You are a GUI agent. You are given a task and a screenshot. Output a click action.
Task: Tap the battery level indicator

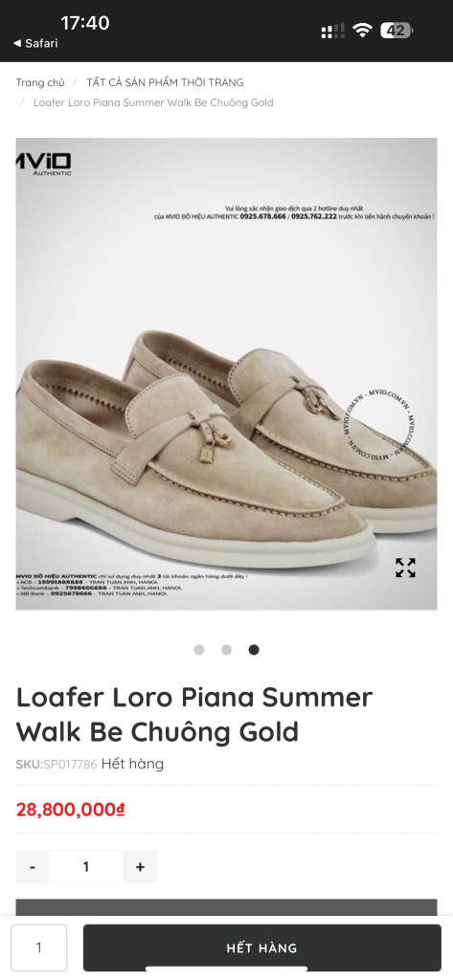pyautogui.click(x=396, y=30)
